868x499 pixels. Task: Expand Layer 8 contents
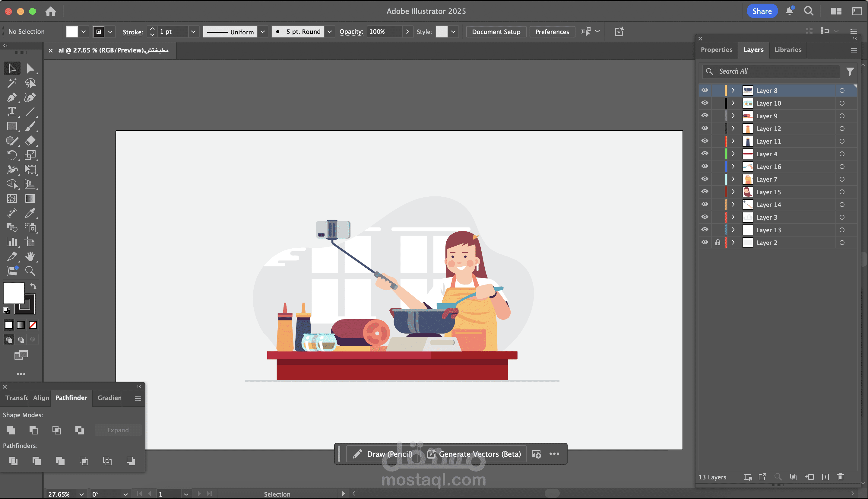click(733, 91)
